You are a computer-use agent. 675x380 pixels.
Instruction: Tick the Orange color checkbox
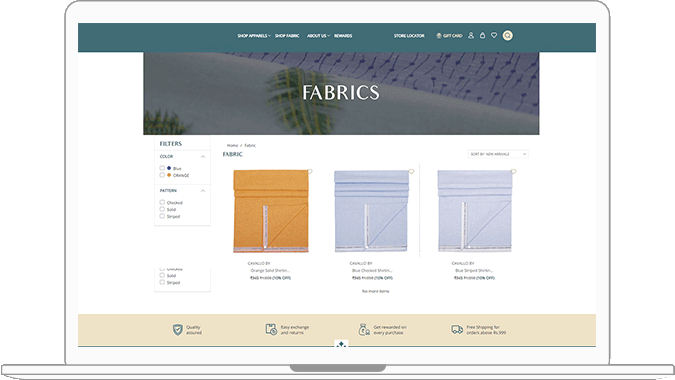162,175
